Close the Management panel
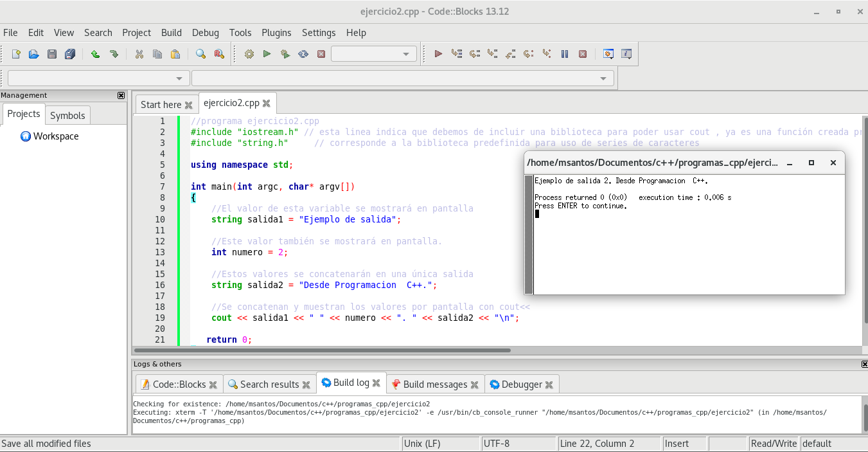The width and height of the screenshot is (868, 452). tap(121, 95)
